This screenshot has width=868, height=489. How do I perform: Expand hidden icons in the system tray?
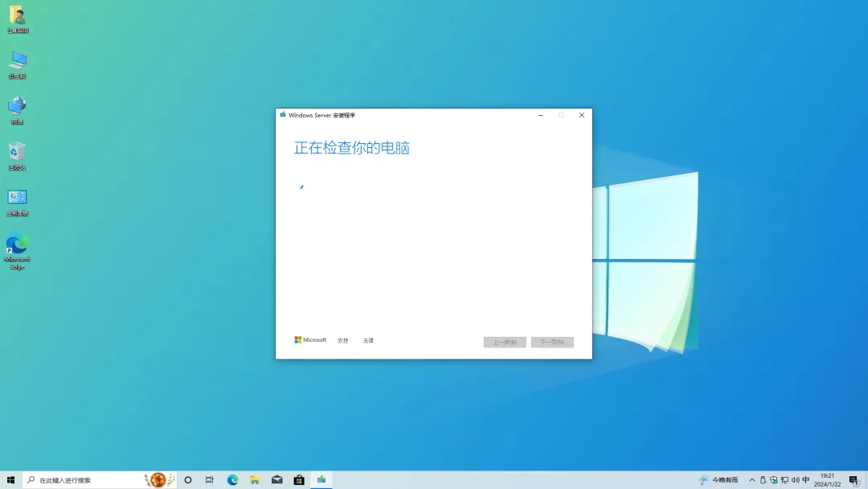pyautogui.click(x=751, y=479)
